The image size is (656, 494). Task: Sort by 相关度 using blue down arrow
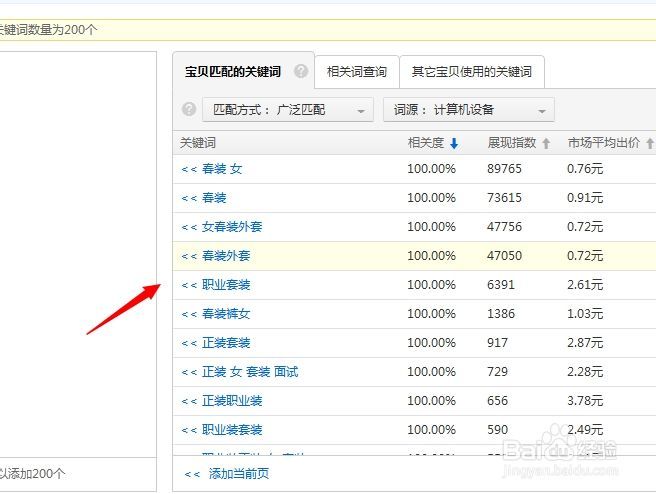(454, 144)
